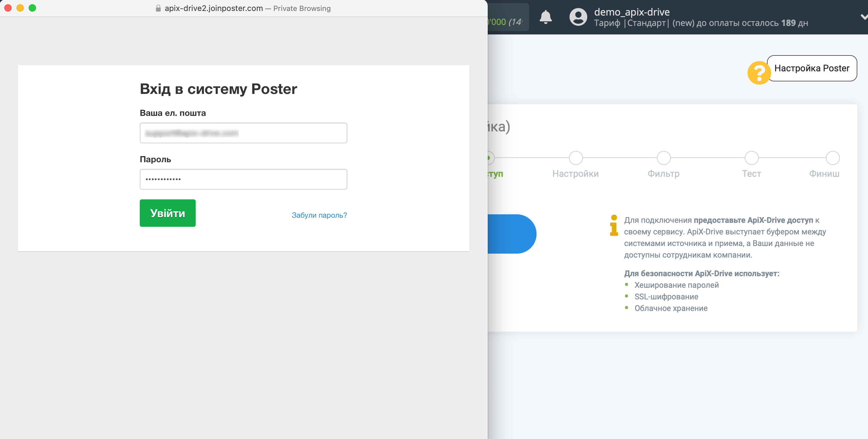The height and width of the screenshot is (439, 868).
Task: Click the apix-drive2.joinposter.com address
Action: click(214, 9)
